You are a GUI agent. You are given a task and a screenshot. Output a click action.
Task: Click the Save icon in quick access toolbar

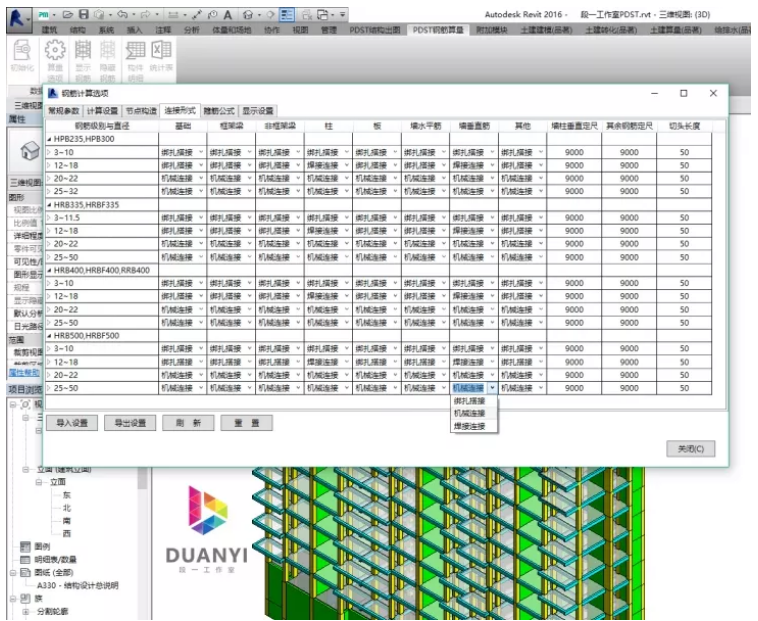click(83, 16)
